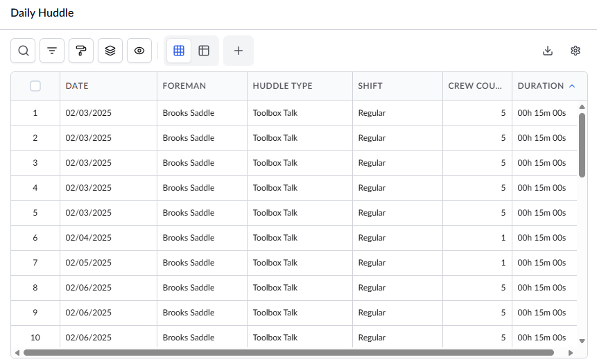
Task: Click crew count 1 in row 7
Action: (x=478, y=263)
